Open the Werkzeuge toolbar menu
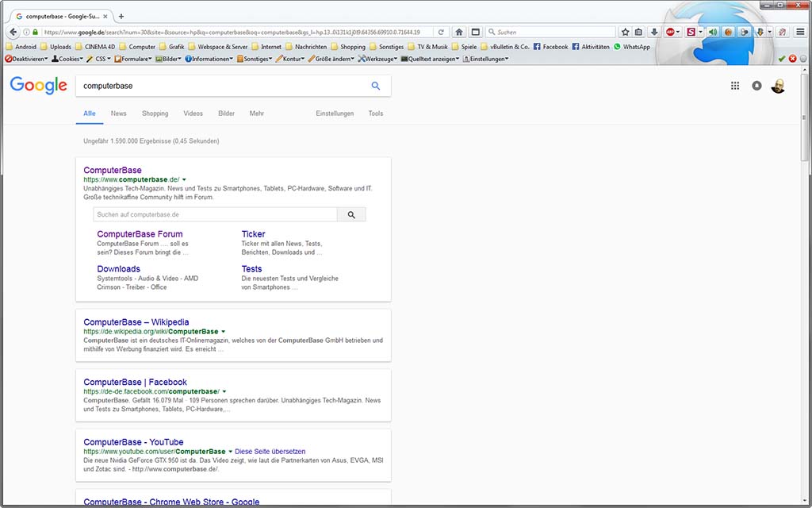The image size is (812, 508). pyautogui.click(x=377, y=59)
